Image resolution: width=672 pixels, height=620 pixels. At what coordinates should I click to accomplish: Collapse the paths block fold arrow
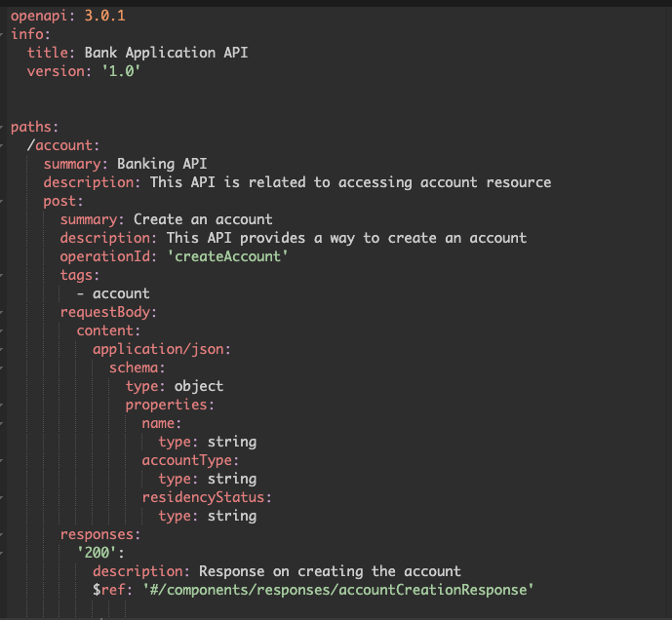coord(3,127)
